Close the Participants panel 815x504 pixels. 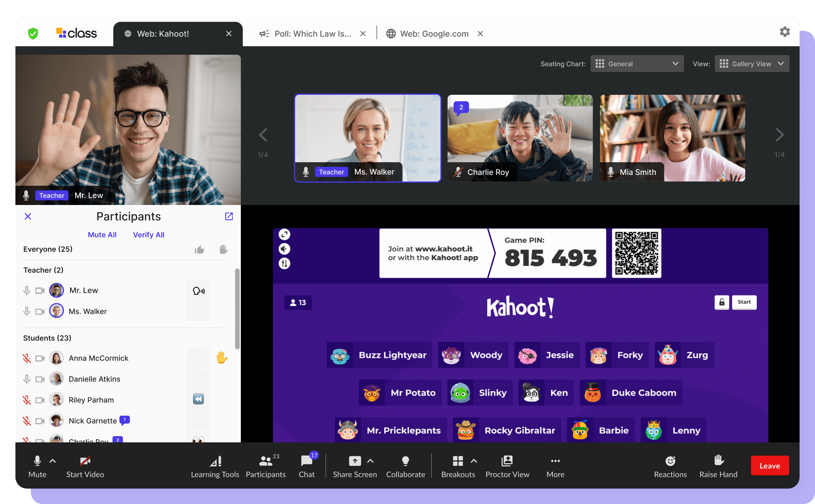[28, 216]
